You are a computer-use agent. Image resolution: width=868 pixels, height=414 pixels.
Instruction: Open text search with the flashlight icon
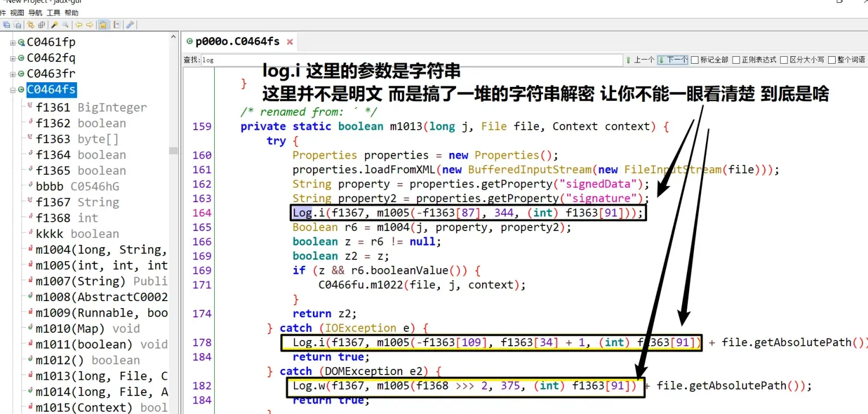tap(54, 25)
